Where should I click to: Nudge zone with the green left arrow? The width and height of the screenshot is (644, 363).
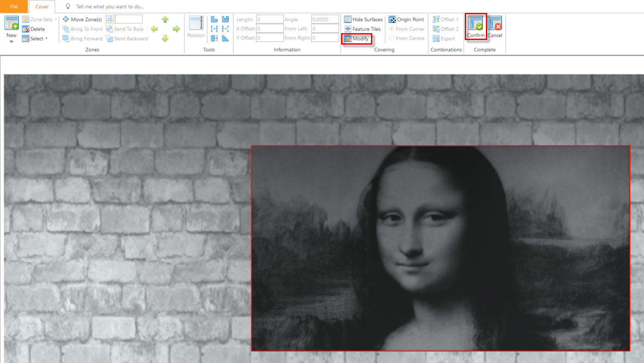tap(154, 29)
